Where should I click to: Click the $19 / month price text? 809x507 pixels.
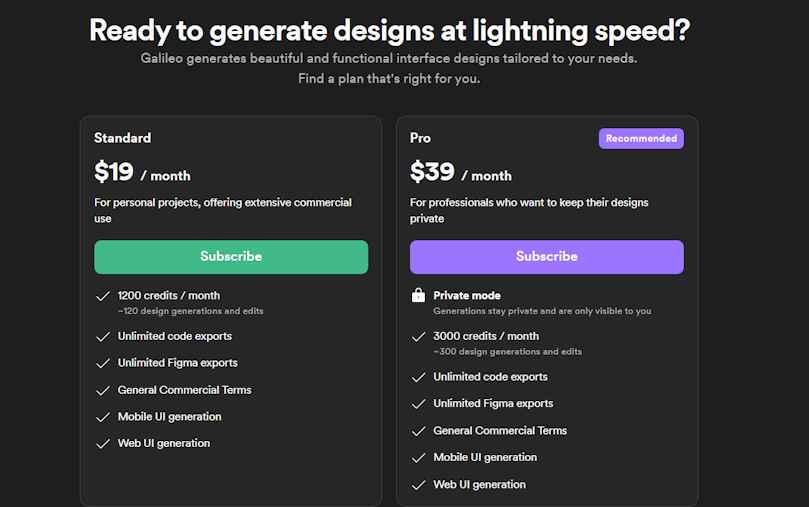[142, 172]
